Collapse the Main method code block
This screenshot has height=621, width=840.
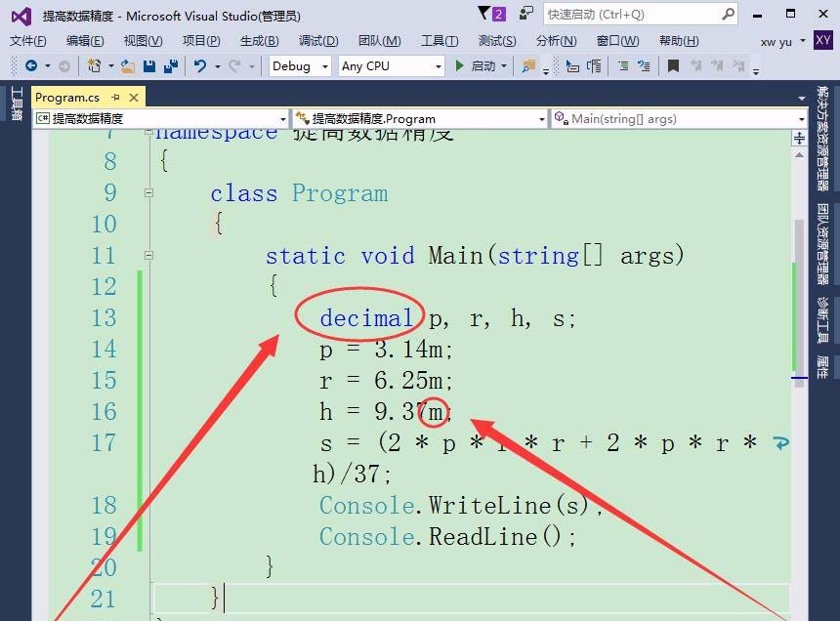149,255
